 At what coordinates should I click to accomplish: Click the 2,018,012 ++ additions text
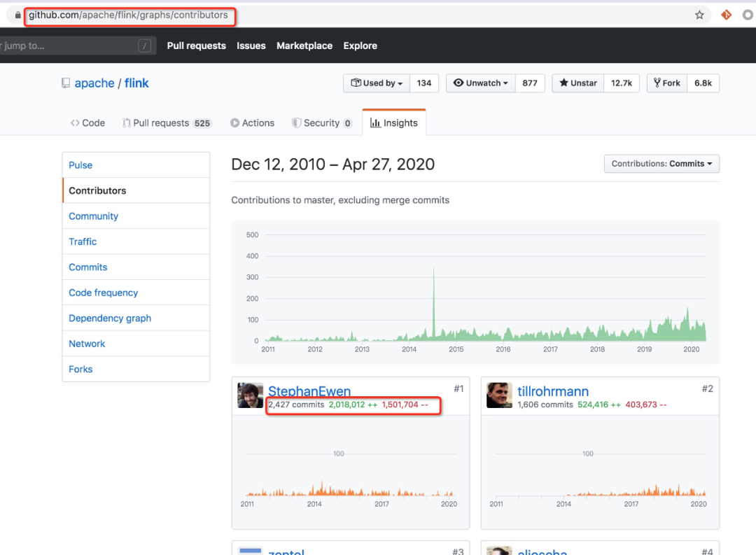[353, 405]
